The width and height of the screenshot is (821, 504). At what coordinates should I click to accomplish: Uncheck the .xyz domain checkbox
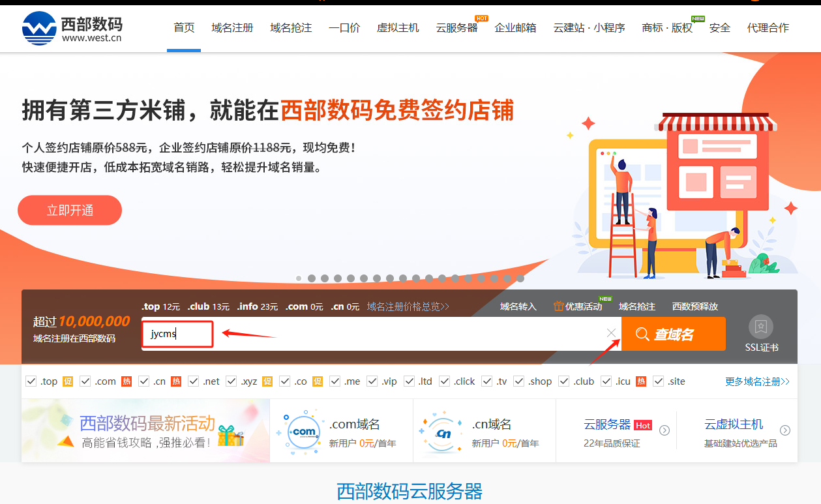(232, 381)
